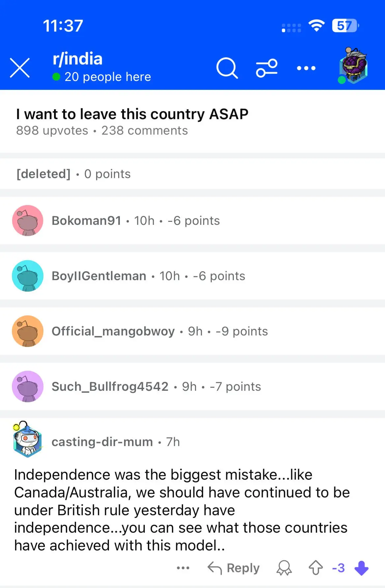Screen dimensions: 385x588
Task: Give an award to casting-dir-mum's comment
Action: click(x=284, y=568)
